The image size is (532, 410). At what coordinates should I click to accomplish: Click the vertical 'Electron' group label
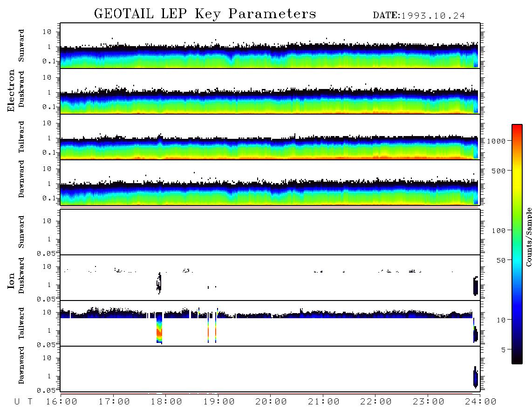[x=11, y=91]
